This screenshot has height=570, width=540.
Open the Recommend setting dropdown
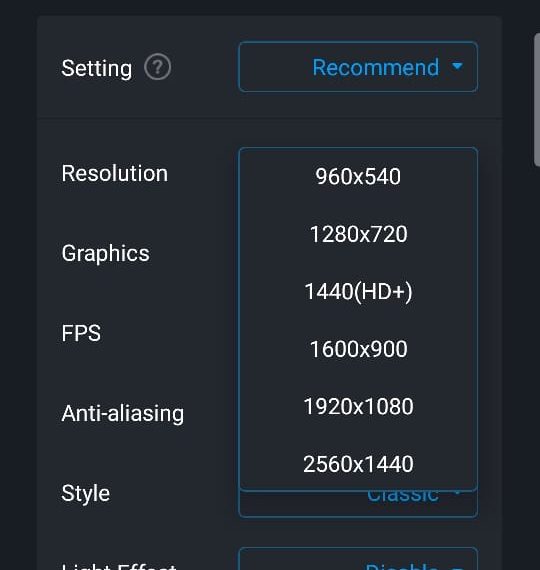(x=358, y=67)
